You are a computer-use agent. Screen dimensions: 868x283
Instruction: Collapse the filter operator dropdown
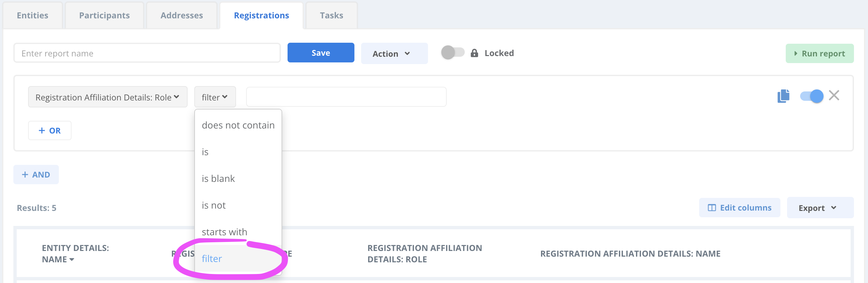click(x=215, y=97)
